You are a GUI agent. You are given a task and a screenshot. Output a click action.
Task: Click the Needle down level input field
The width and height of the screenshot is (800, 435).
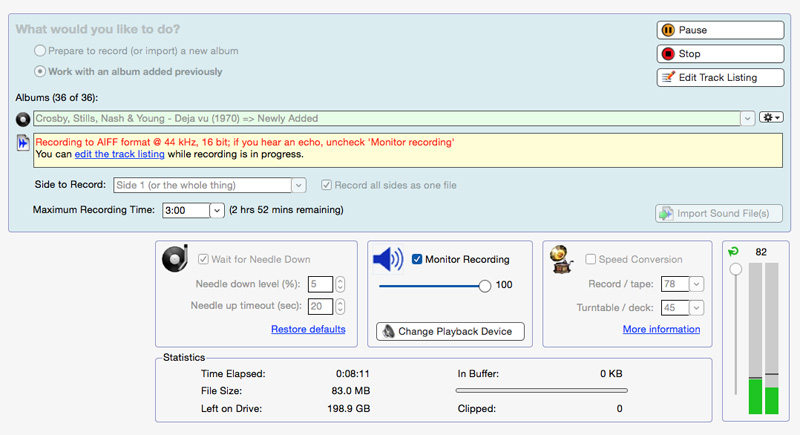tap(320, 284)
